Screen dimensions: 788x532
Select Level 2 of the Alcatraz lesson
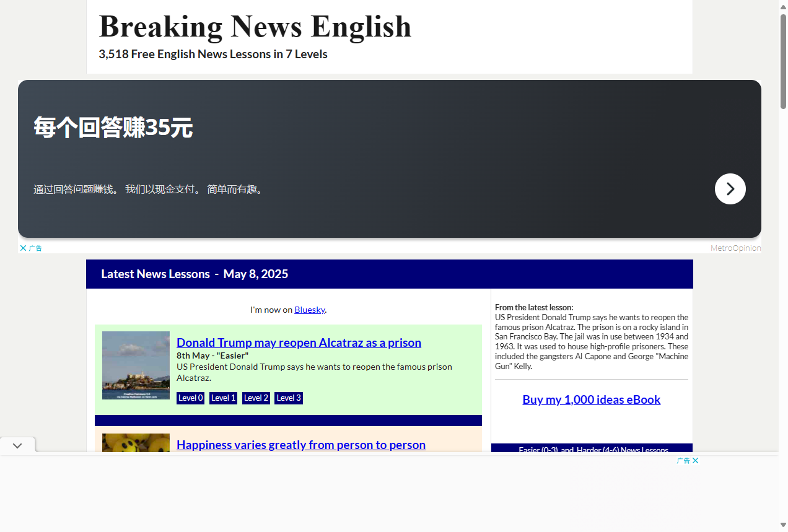256,398
